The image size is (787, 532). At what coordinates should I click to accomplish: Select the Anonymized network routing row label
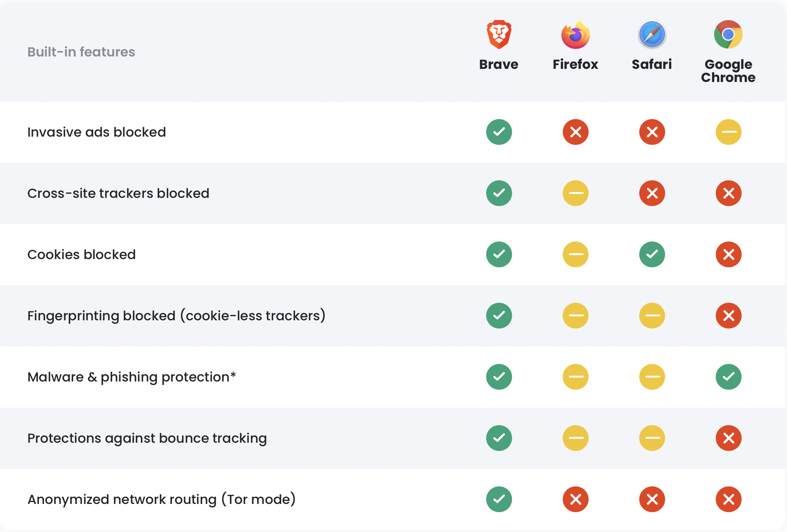[x=161, y=499]
